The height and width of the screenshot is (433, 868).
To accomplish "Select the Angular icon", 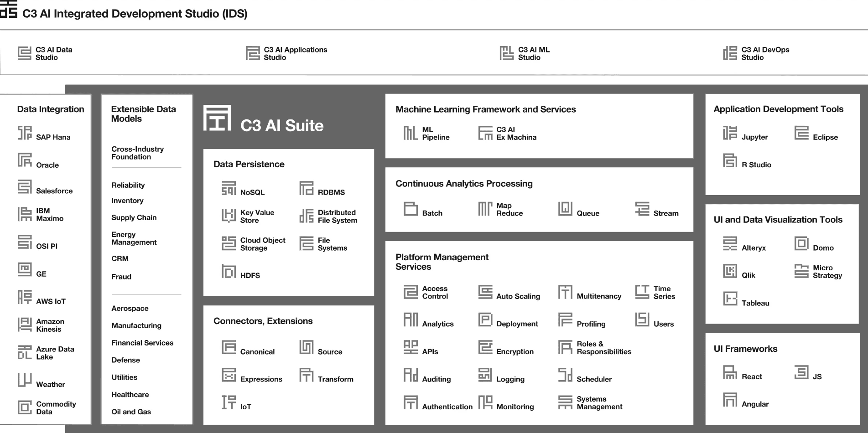I will pyautogui.click(x=730, y=400).
